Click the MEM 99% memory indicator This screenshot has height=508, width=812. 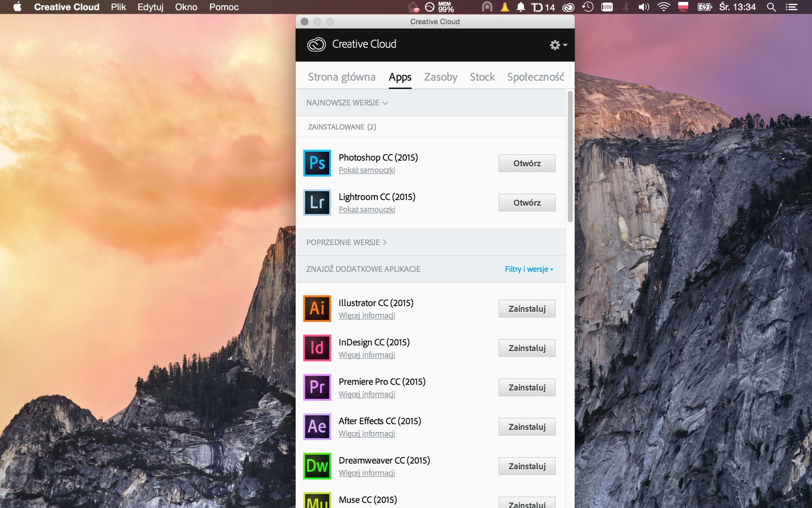(446, 7)
